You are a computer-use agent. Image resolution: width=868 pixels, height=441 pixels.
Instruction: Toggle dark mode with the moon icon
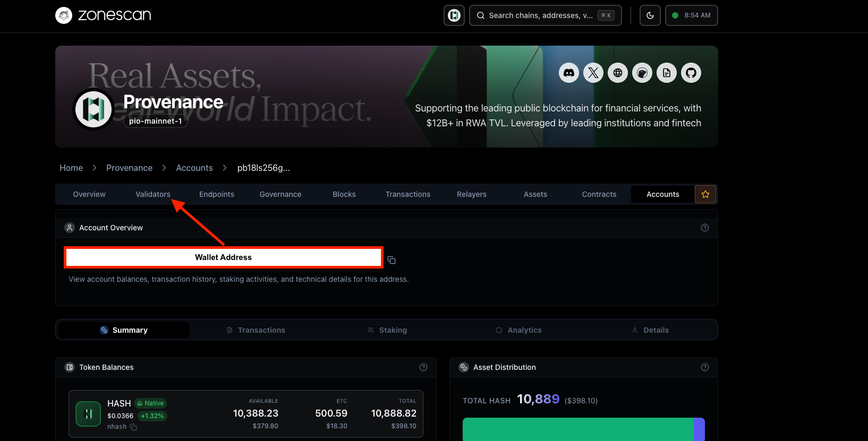coord(650,15)
